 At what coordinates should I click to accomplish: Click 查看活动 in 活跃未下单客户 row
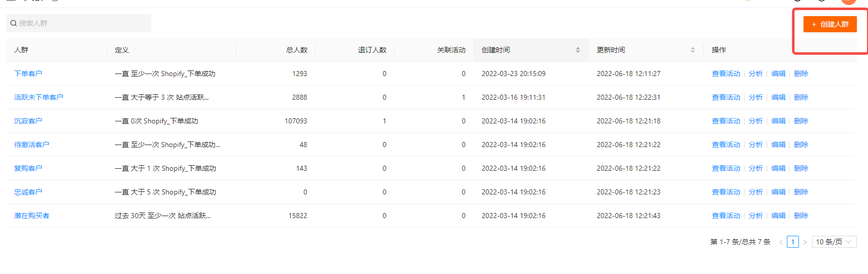[726, 97]
